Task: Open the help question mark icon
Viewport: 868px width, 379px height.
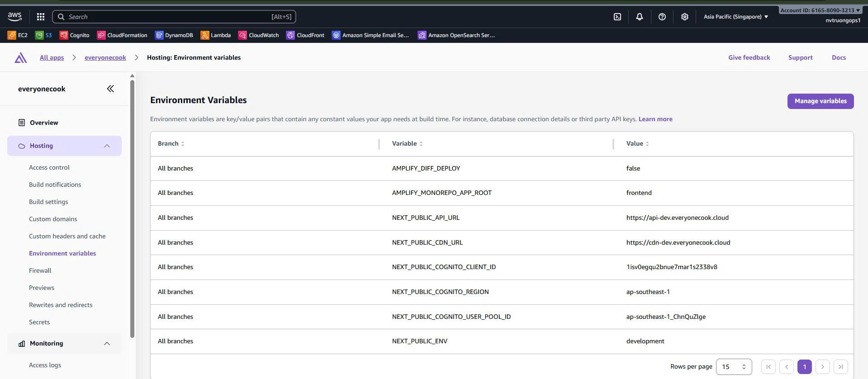Action: point(662,17)
